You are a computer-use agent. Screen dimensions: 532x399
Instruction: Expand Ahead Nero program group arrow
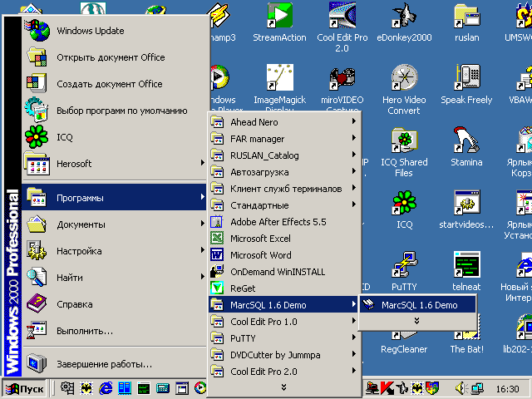click(353, 121)
